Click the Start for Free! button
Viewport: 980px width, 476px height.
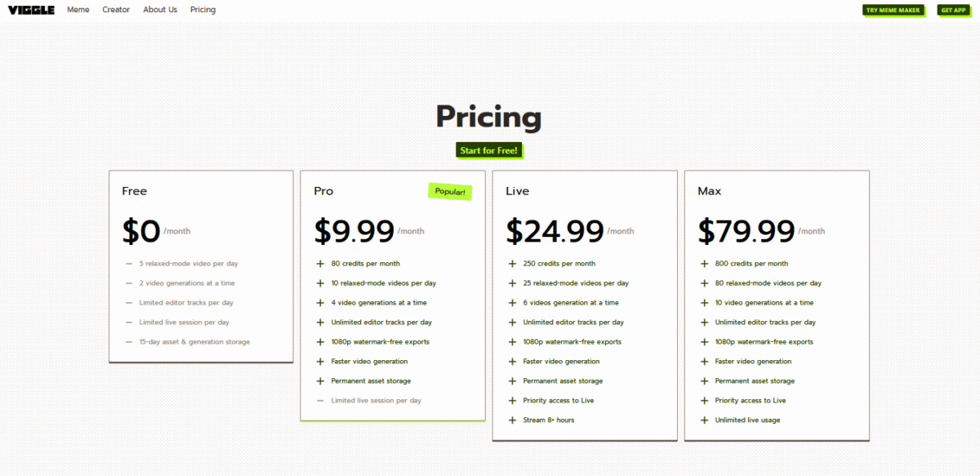pyautogui.click(x=488, y=150)
